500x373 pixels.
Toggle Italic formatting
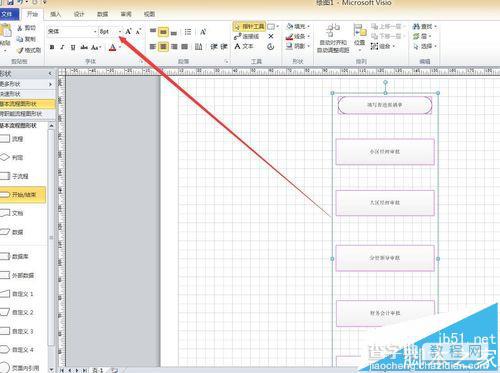pos(62,47)
